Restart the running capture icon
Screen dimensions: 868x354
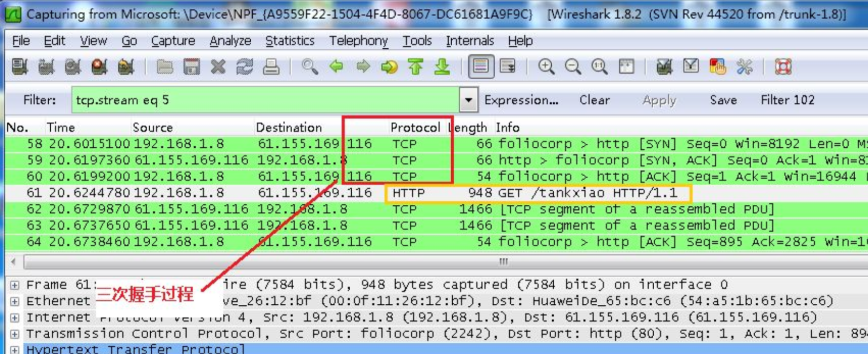126,66
